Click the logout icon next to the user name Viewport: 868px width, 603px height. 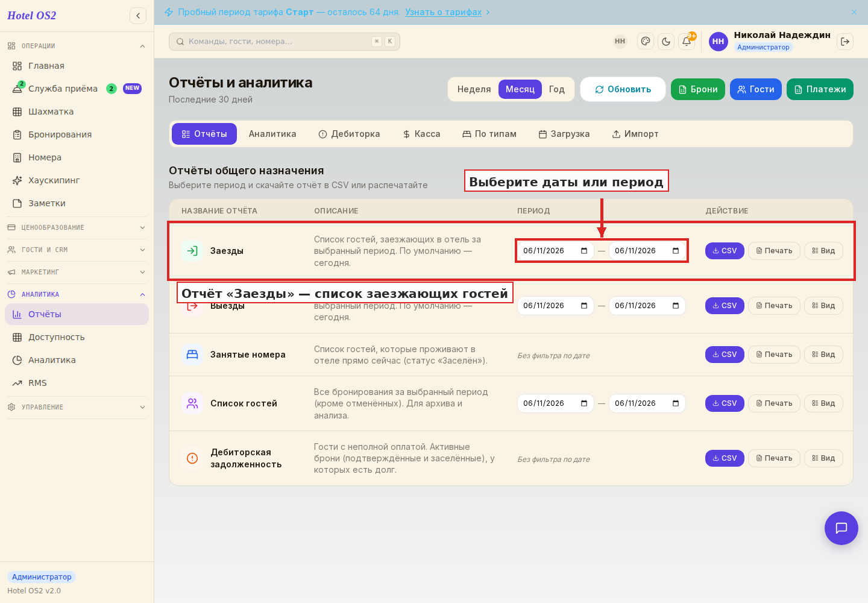coord(845,42)
